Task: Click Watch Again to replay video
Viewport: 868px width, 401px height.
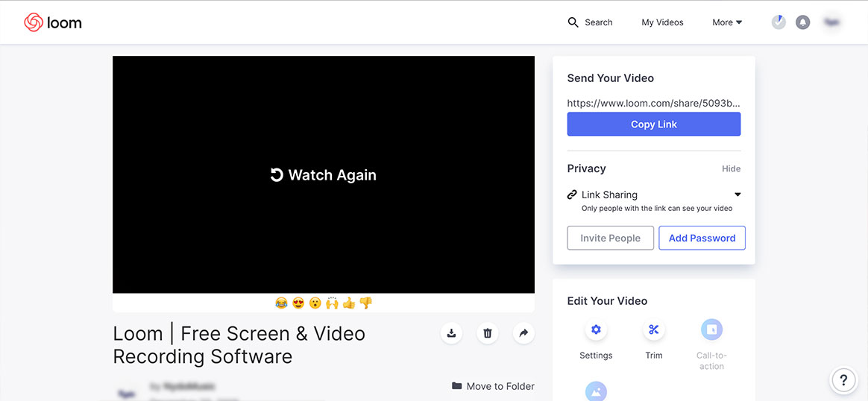Action: point(323,174)
